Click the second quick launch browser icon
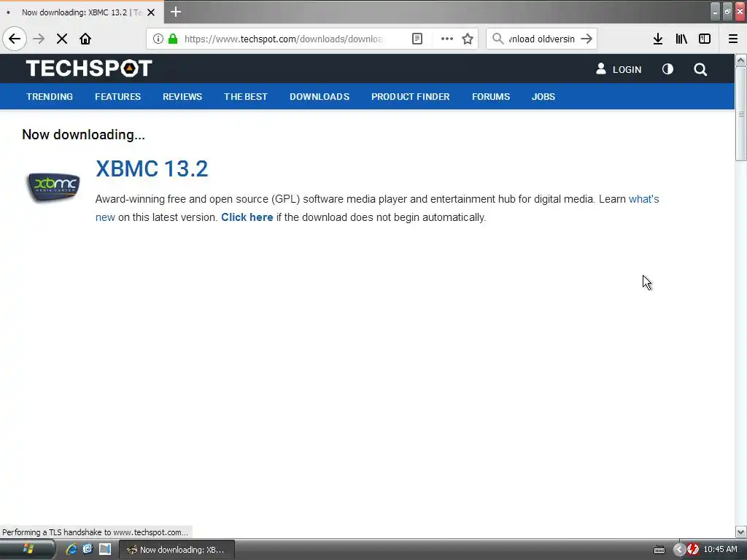This screenshot has width=747, height=560. pyautogui.click(x=88, y=550)
